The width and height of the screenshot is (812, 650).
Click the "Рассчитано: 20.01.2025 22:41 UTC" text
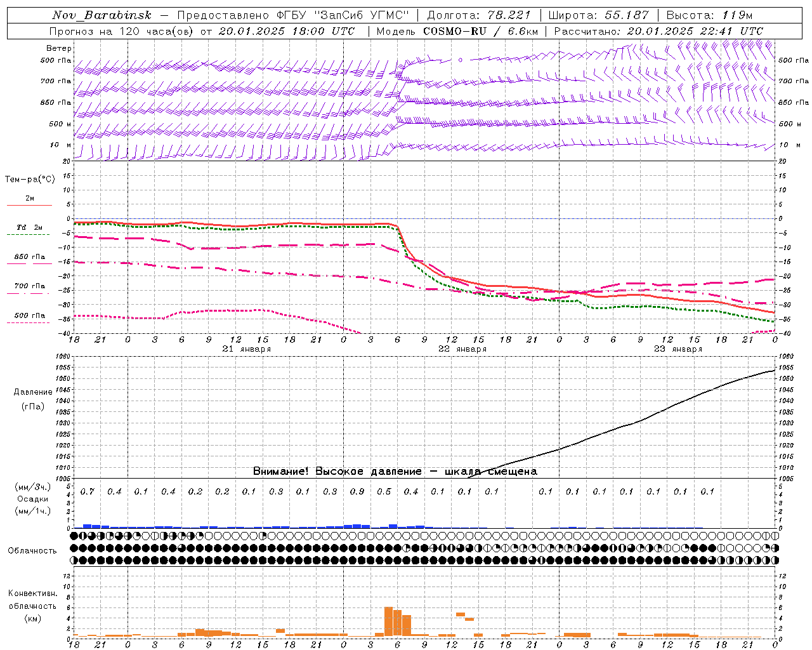(658, 31)
